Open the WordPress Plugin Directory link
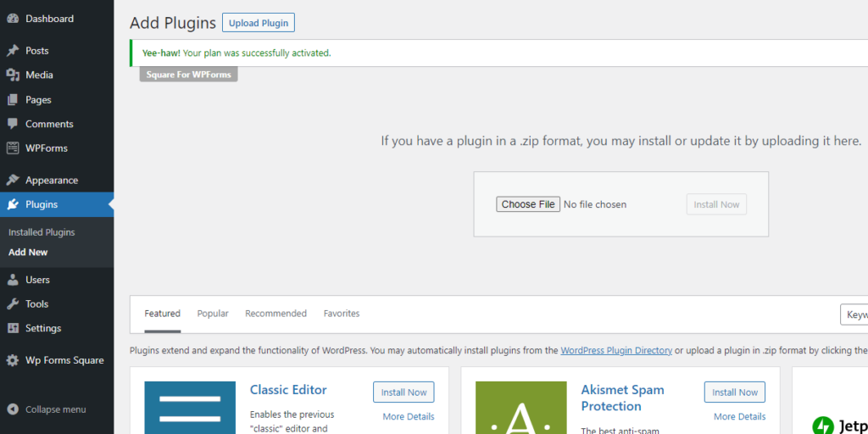The width and height of the screenshot is (868, 434). coord(616,350)
